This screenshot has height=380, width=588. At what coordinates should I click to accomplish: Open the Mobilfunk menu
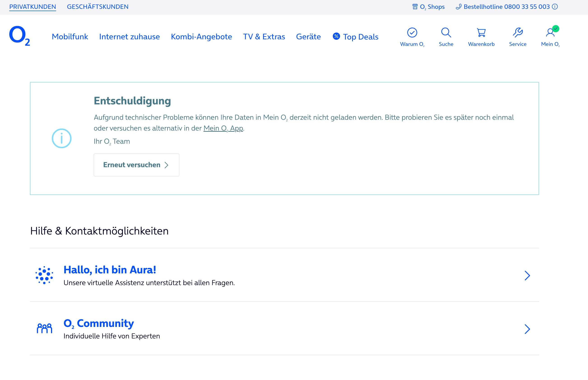point(70,37)
